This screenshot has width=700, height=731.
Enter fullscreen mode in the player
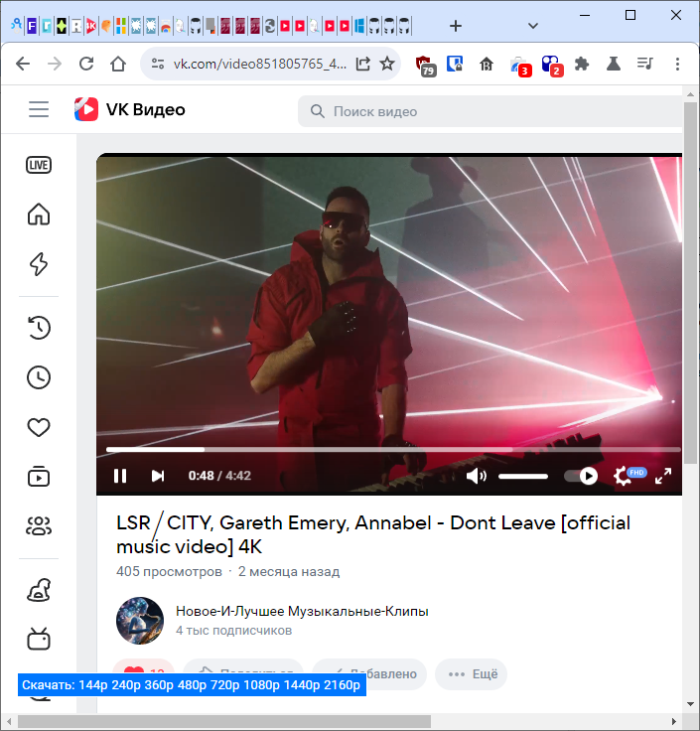pos(662,476)
